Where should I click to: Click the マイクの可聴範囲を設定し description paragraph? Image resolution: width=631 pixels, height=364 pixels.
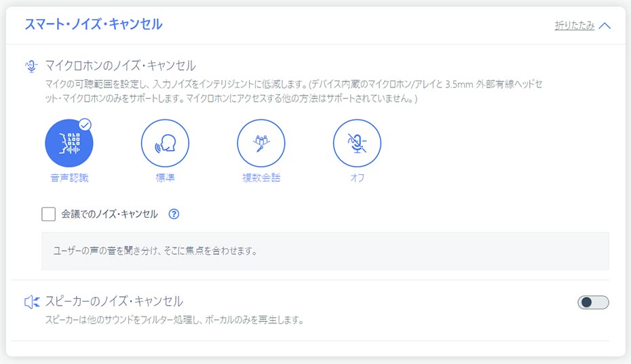(x=293, y=92)
